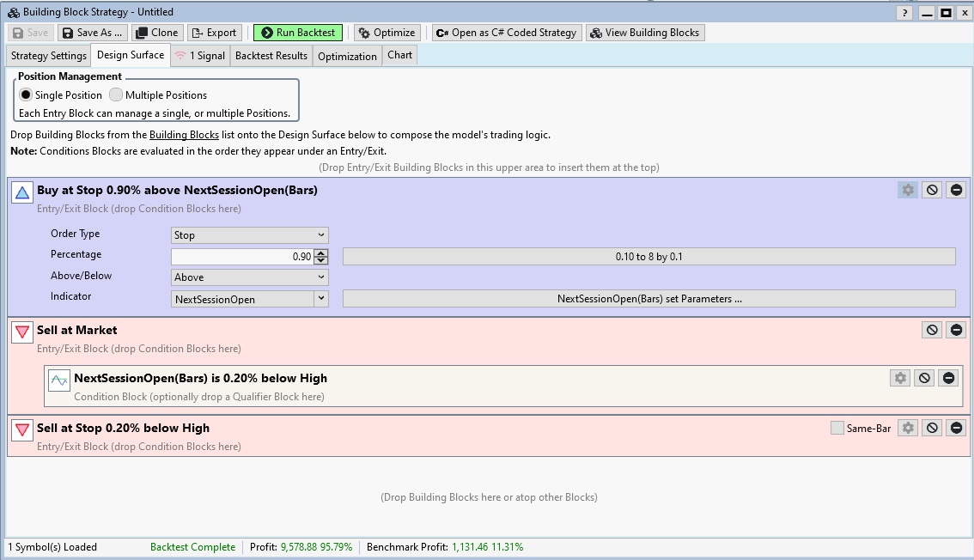Click the Run Backtest button
This screenshot has height=560, width=974.
(297, 33)
